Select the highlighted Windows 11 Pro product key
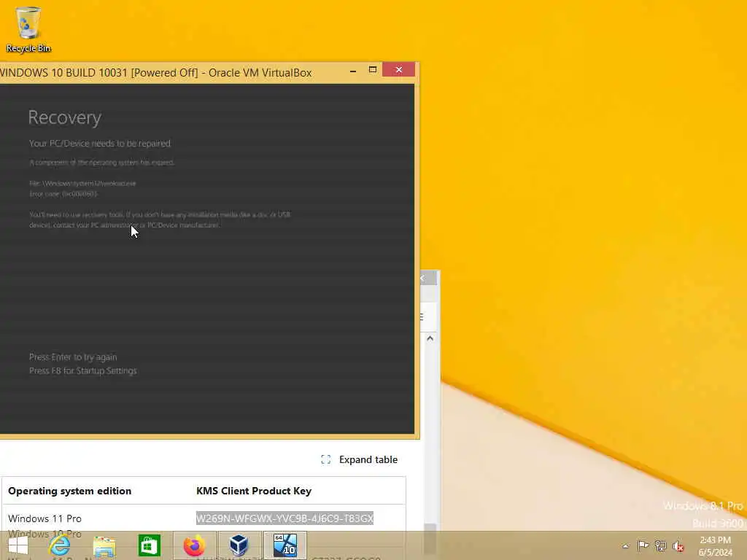 (x=285, y=518)
